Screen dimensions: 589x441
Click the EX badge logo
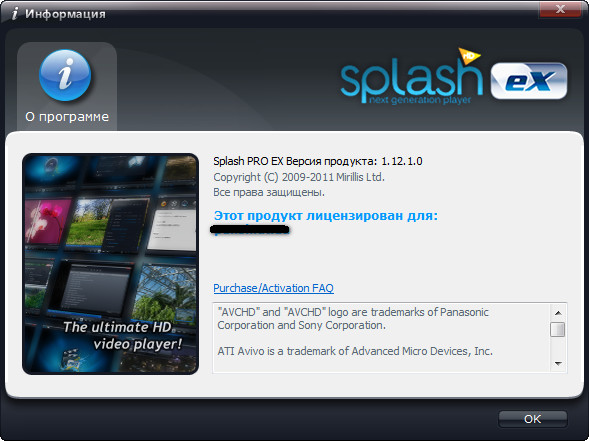529,81
